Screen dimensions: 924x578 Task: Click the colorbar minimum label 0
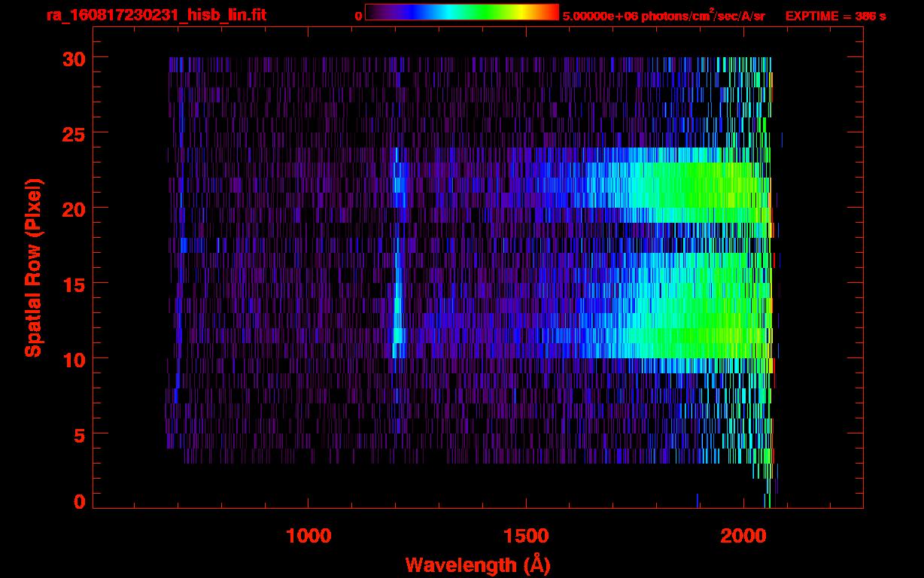tap(359, 16)
